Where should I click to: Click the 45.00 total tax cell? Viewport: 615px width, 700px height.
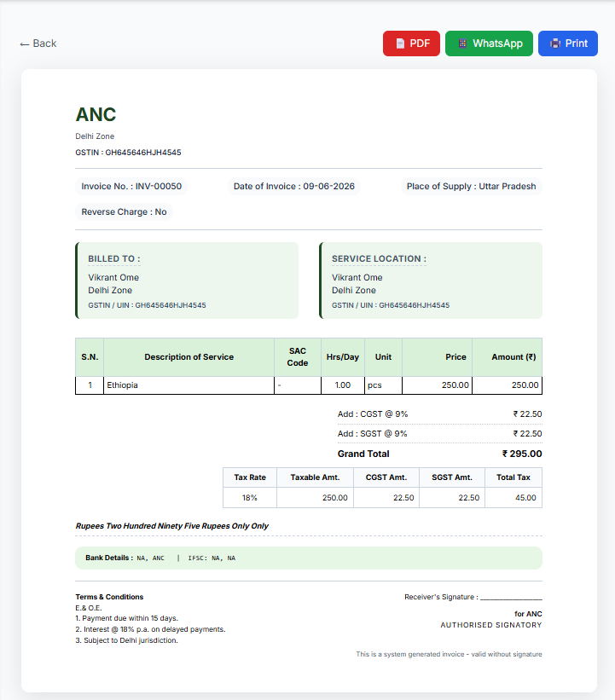click(x=513, y=498)
